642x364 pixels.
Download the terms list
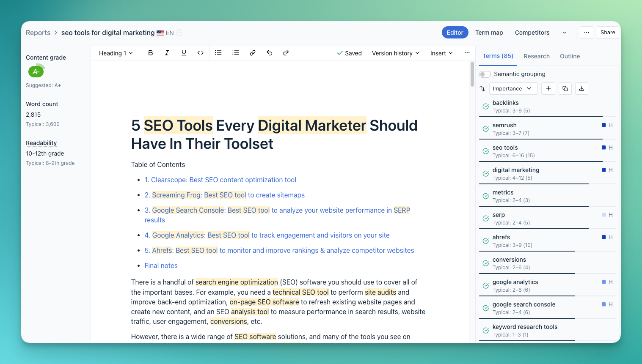point(581,88)
